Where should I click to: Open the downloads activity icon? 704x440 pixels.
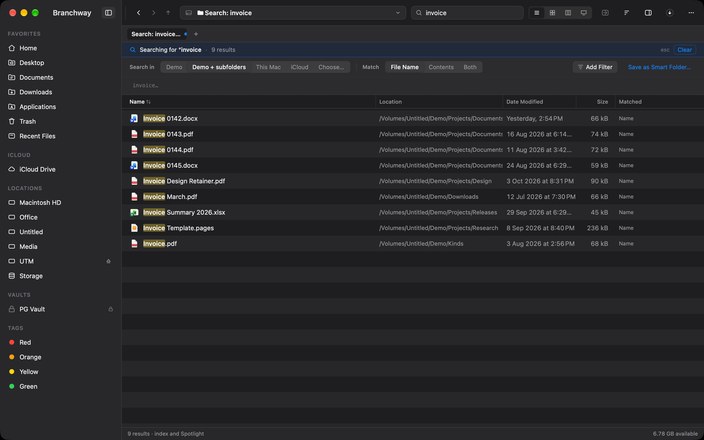[x=669, y=13]
